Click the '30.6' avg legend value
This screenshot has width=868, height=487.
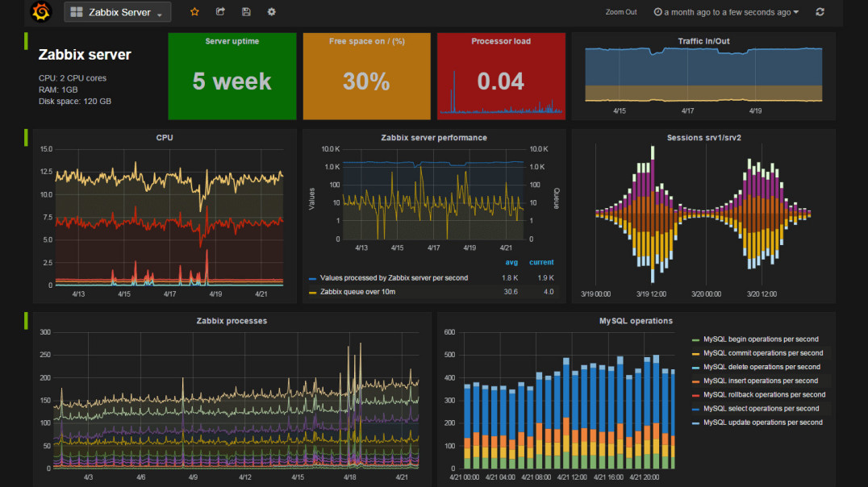[x=511, y=292]
